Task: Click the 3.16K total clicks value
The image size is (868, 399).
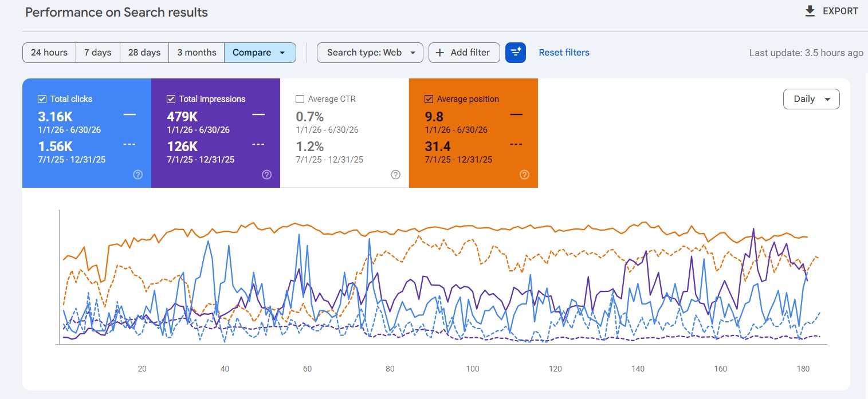Action: tap(56, 117)
